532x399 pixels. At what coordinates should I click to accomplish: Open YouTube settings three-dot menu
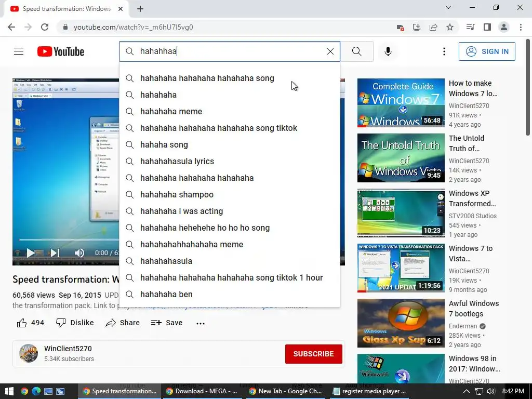click(444, 51)
